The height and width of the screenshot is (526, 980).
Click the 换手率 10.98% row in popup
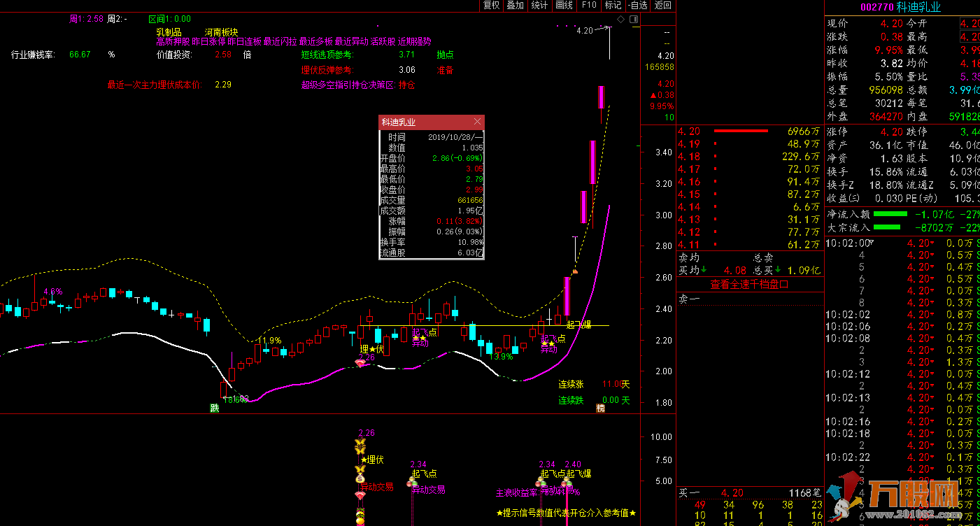[x=432, y=242]
